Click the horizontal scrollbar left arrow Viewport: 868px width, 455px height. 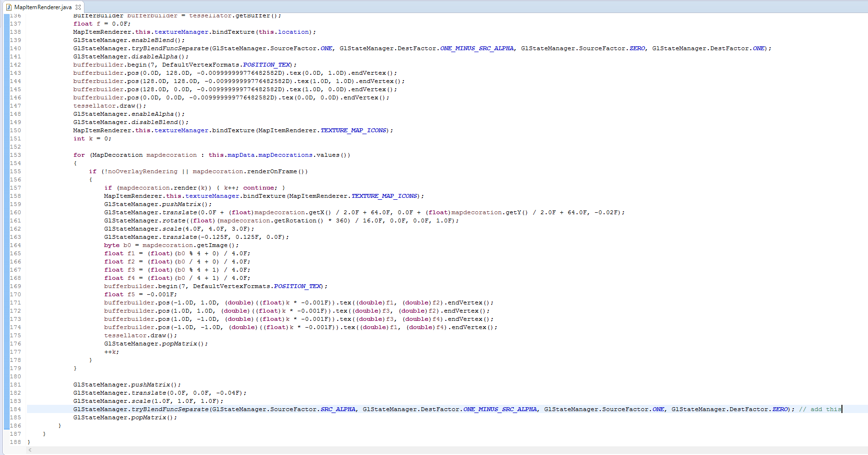tap(30, 450)
